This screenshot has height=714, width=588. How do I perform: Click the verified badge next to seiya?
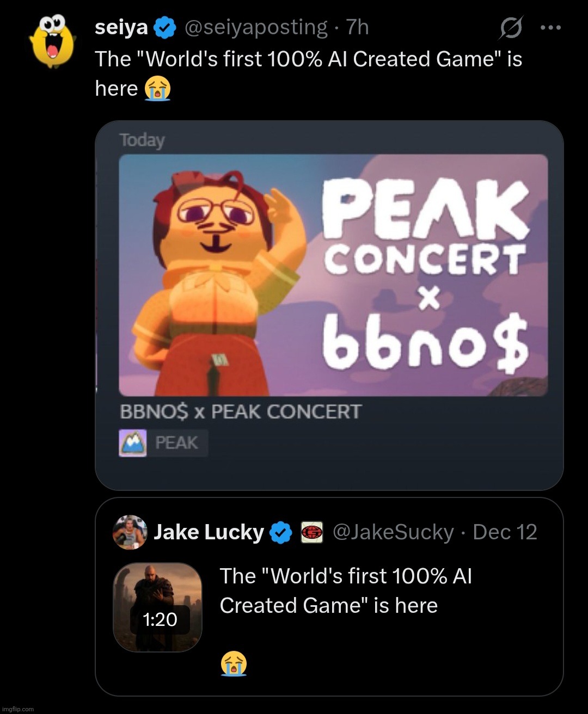pyautogui.click(x=165, y=28)
